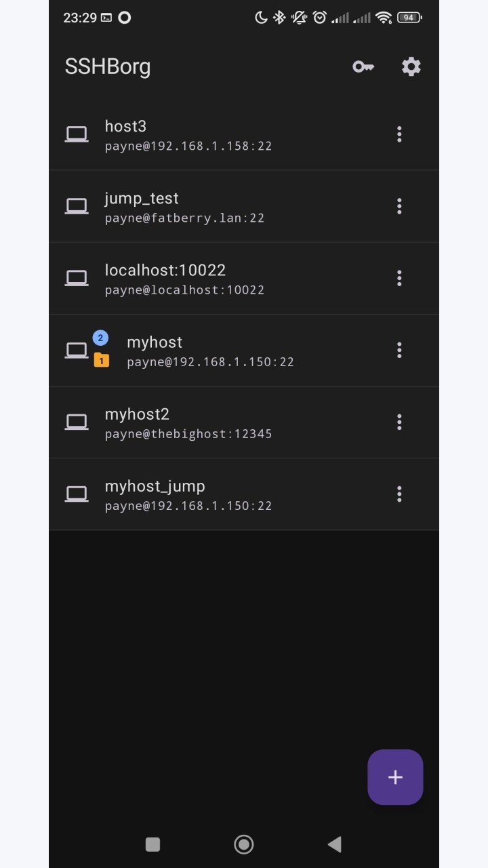This screenshot has height=868, width=488.
Task: Open the overflow menu for myhost_jump
Action: (399, 494)
